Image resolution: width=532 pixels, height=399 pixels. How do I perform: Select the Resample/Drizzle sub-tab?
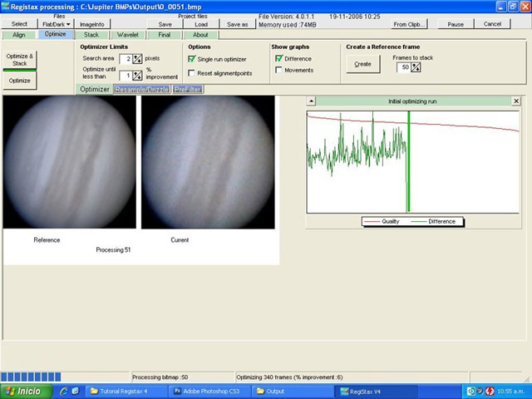coord(140,89)
